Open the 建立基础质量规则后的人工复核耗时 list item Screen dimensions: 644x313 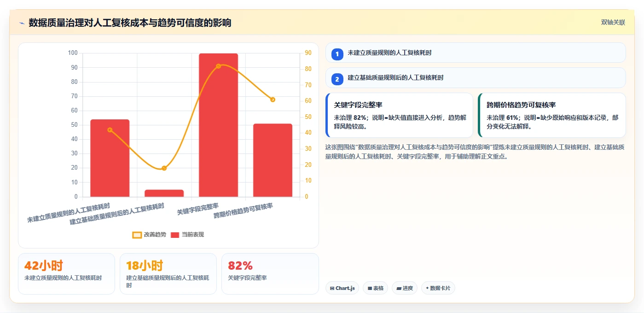[476, 78]
